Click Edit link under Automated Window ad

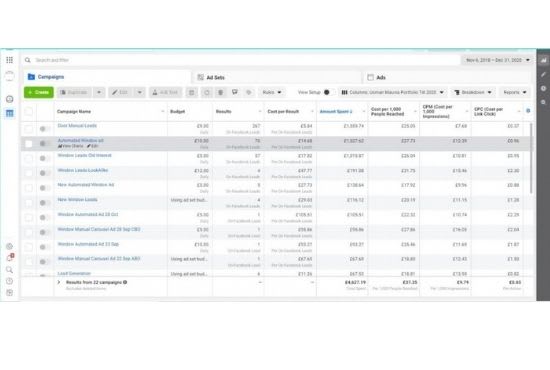pos(93,146)
